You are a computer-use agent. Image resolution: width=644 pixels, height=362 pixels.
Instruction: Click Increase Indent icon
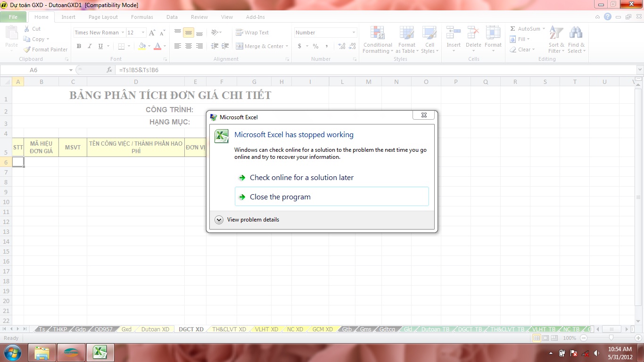224,46
